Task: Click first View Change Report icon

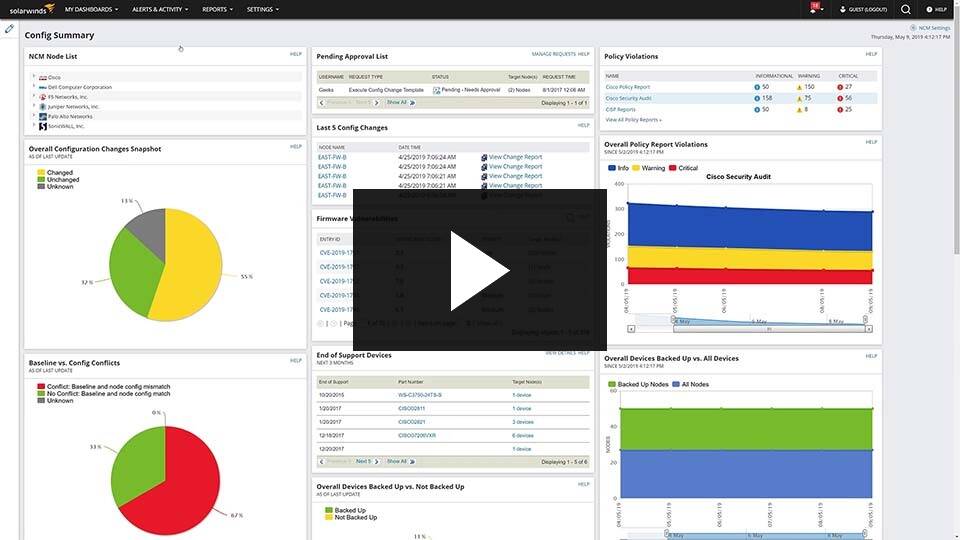Action: (x=484, y=157)
